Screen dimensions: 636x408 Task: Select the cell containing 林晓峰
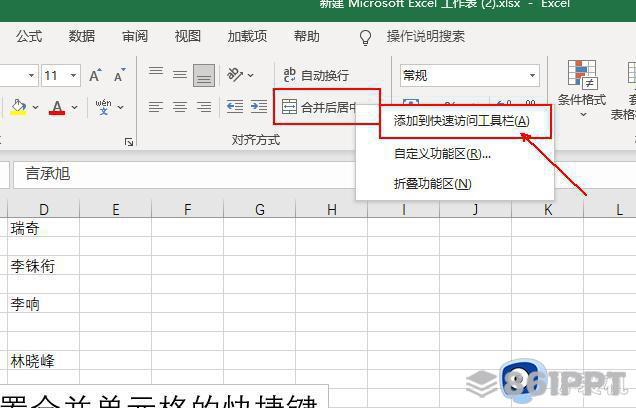pyautogui.click(x=44, y=360)
